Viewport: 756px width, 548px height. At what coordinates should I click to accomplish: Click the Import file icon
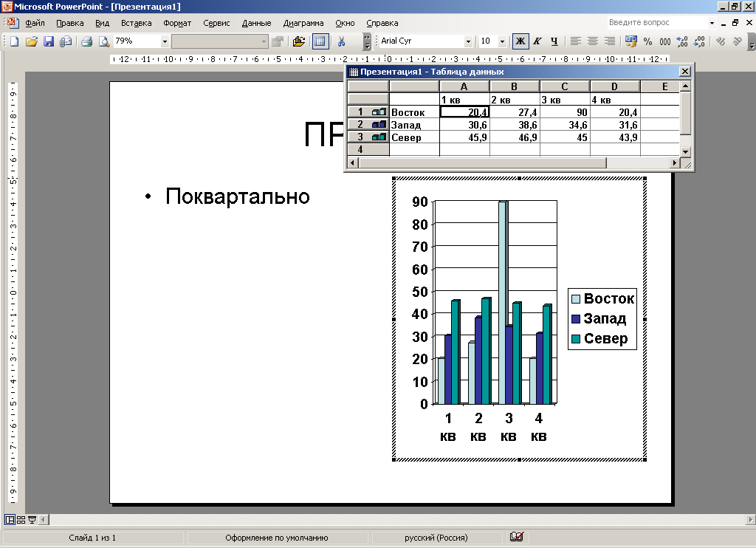(298, 41)
